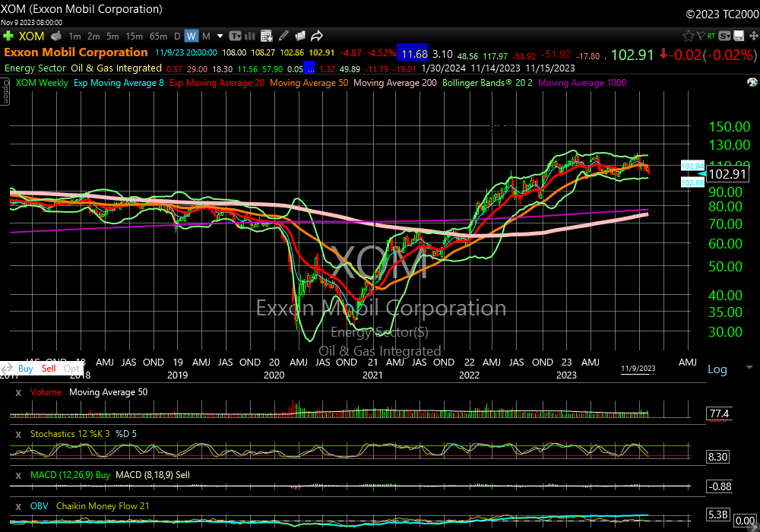The width and height of the screenshot is (760, 532).
Task: Edit MACD (12,26,9) Buy label
Action: [x=70, y=475]
